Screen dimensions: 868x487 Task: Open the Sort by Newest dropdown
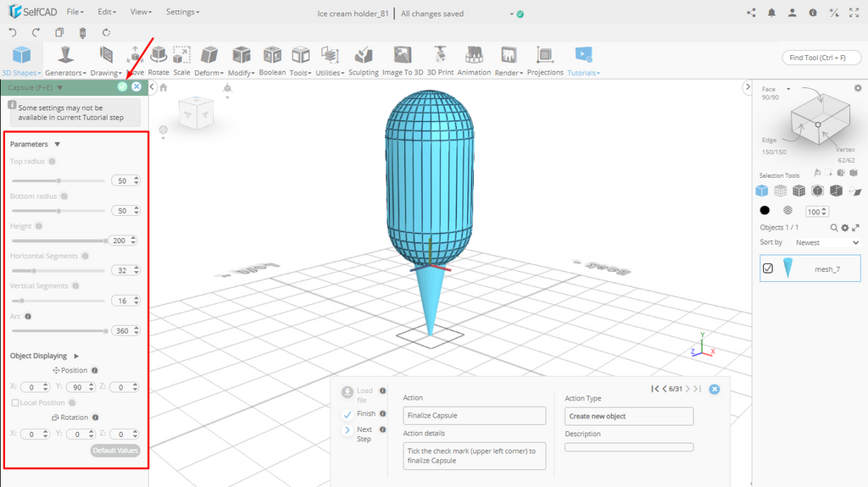827,242
